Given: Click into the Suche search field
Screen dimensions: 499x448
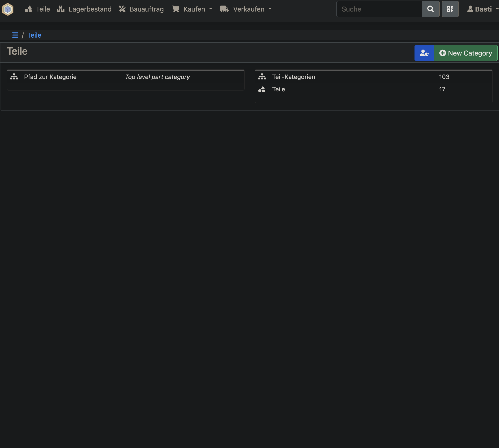Looking at the screenshot, I should pyautogui.click(x=379, y=9).
